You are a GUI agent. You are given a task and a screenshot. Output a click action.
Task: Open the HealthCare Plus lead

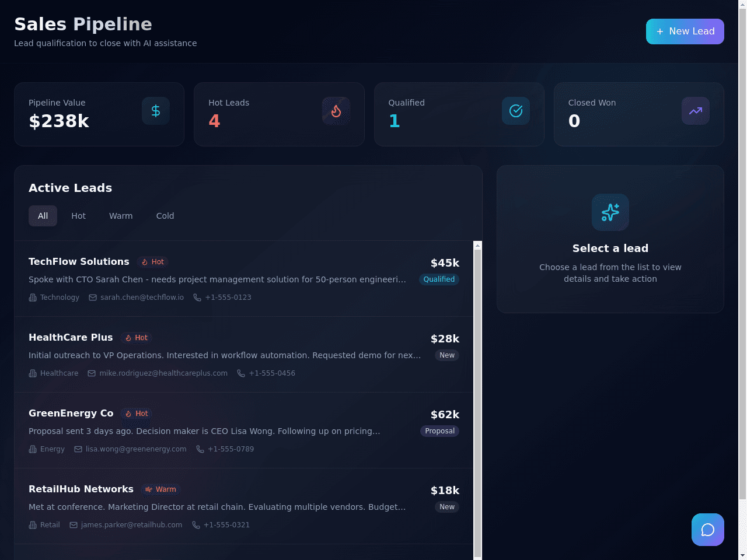coord(244,355)
